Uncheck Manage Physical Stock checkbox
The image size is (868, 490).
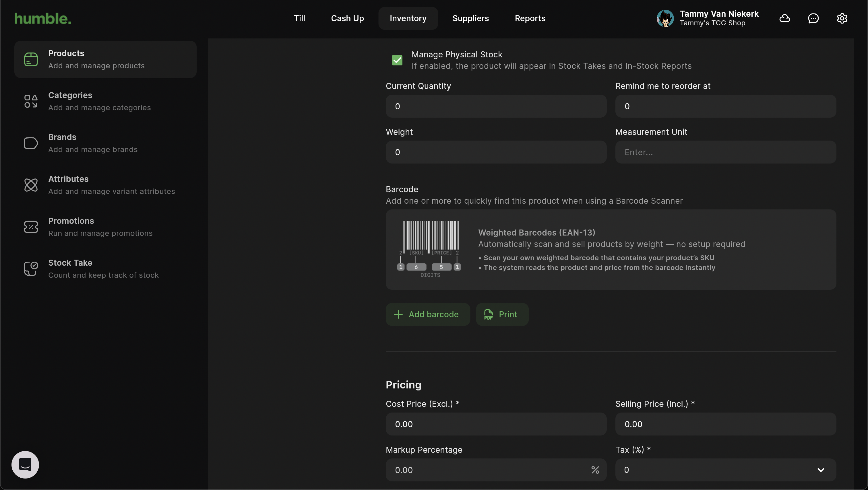[x=397, y=60]
